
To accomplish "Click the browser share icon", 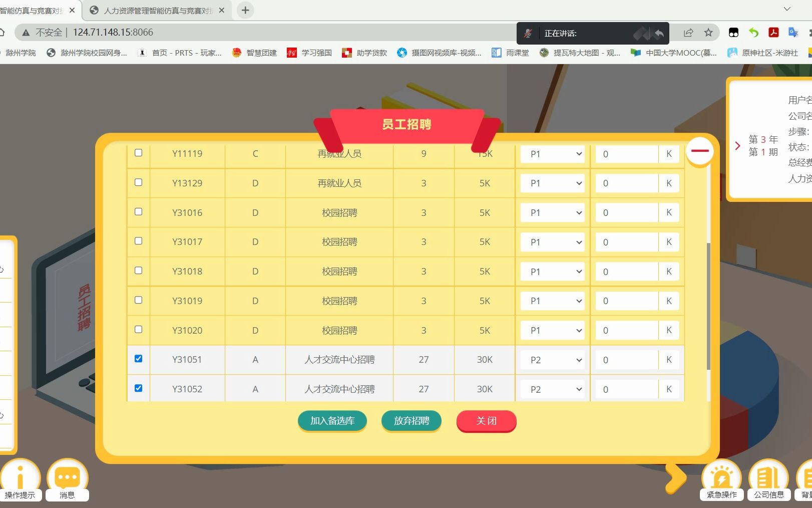I will pos(688,33).
